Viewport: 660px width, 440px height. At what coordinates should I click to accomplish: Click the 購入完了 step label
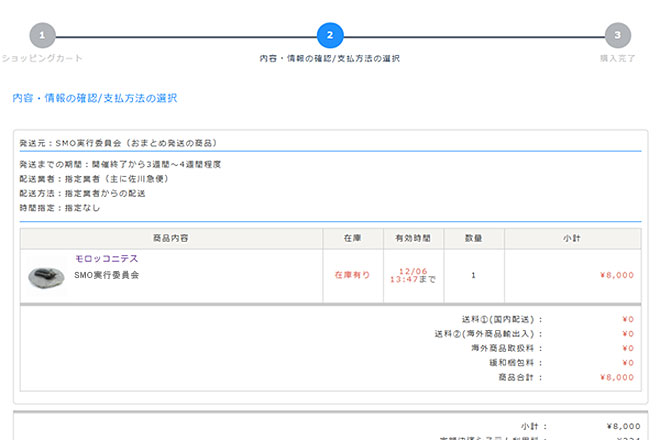pyautogui.click(x=618, y=59)
